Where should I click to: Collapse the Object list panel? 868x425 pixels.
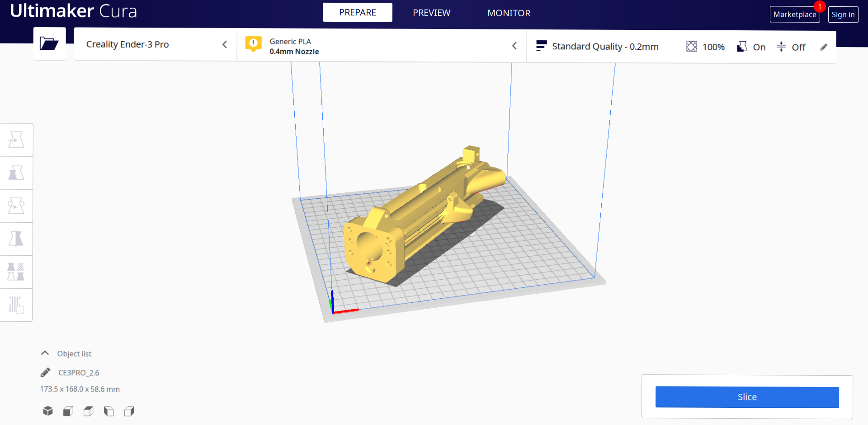[45, 353]
